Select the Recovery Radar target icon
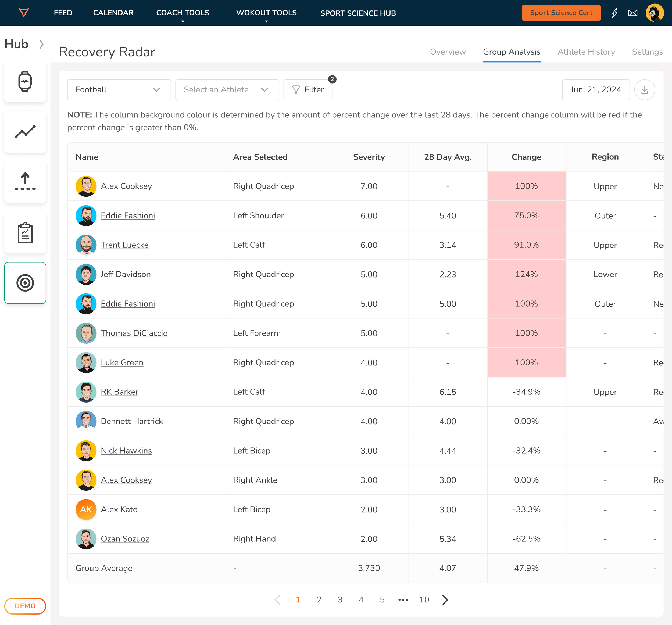The image size is (672, 625). pos(25,283)
